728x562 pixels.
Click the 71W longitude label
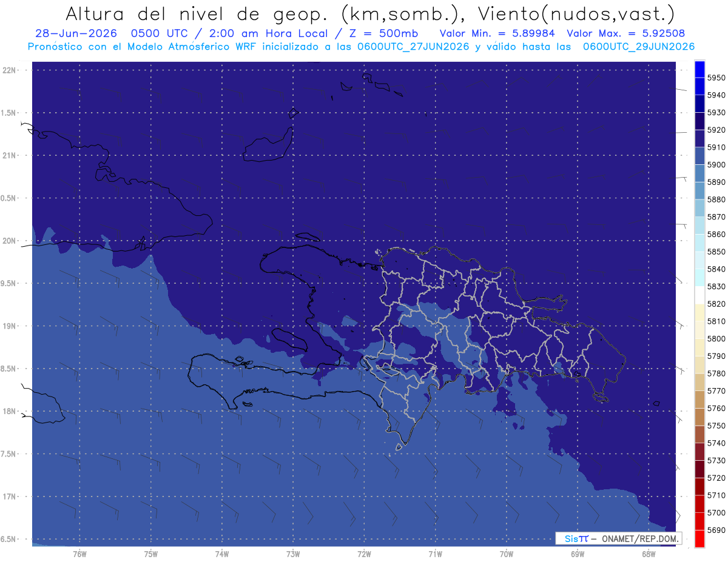click(x=435, y=554)
